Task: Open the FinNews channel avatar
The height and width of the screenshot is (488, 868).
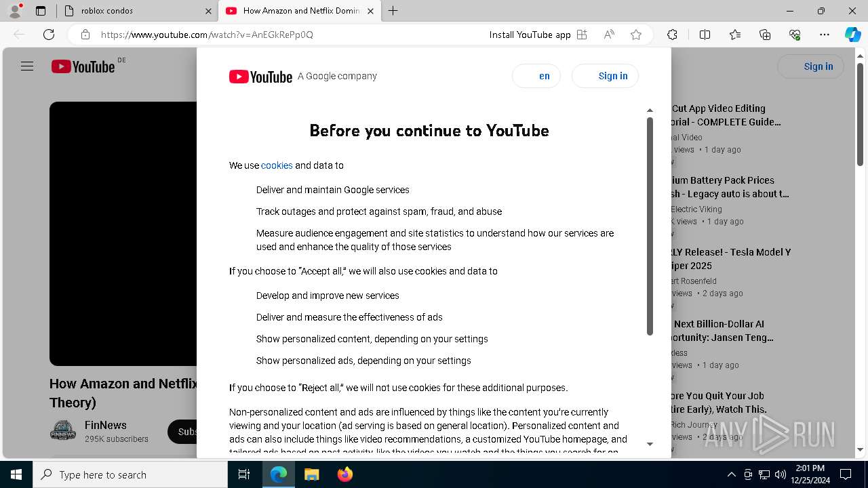Action: pyautogui.click(x=63, y=431)
